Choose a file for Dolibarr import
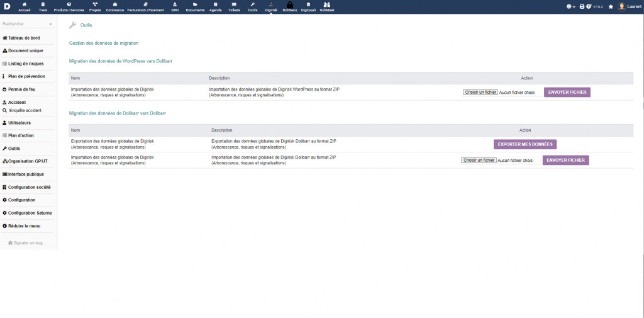644x318 pixels. click(x=479, y=161)
